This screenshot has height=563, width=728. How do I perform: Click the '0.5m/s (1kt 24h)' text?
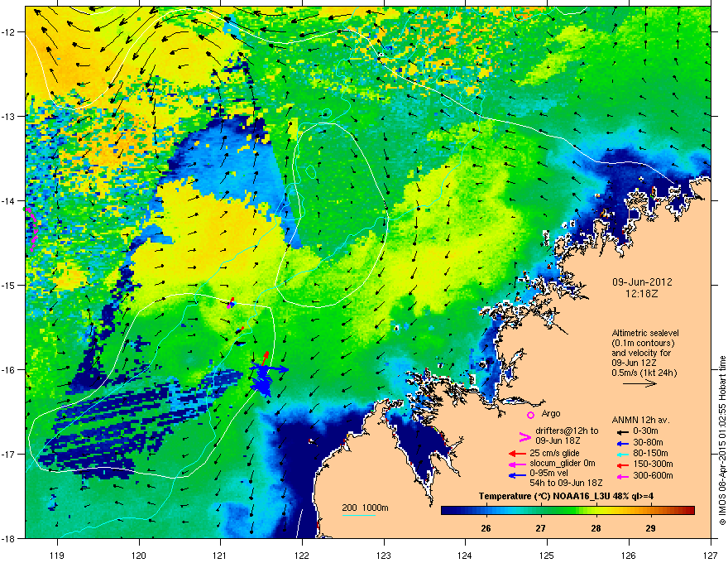[x=644, y=373]
